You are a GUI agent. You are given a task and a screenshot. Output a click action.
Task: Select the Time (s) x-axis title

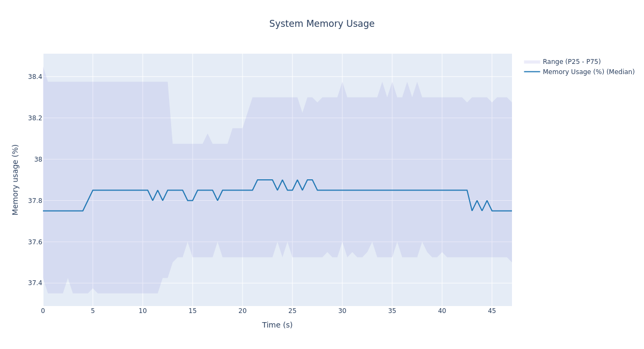click(277, 325)
